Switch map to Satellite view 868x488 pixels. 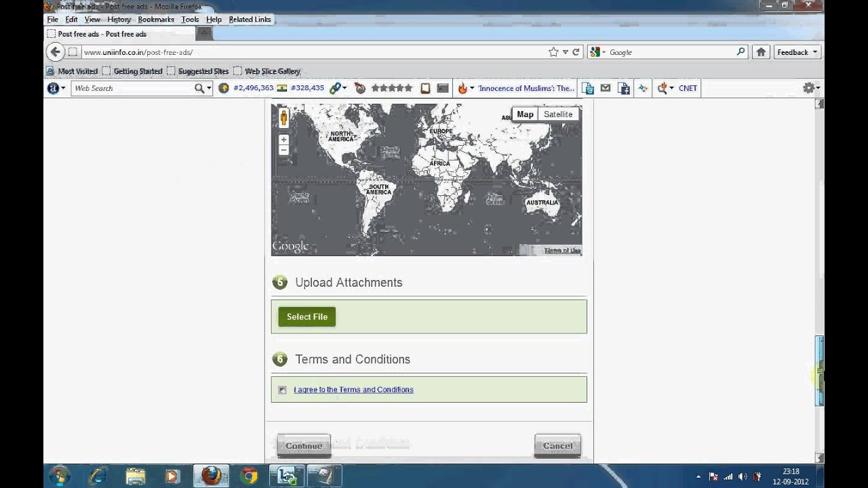[558, 115]
